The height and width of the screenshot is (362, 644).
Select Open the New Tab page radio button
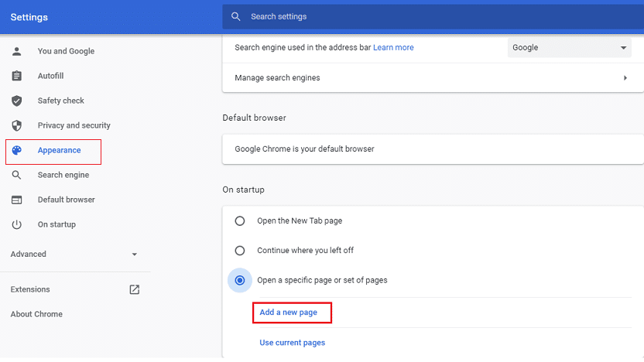240,220
